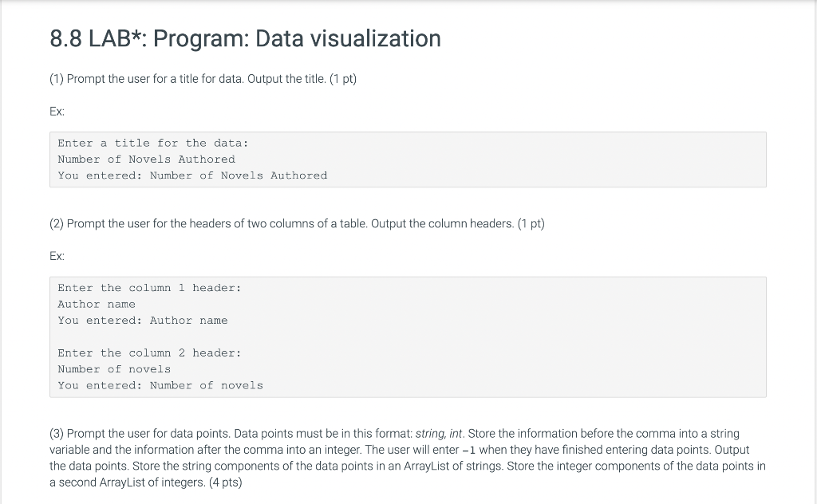Click the '(1 pt)' text in step 1

coord(343,79)
